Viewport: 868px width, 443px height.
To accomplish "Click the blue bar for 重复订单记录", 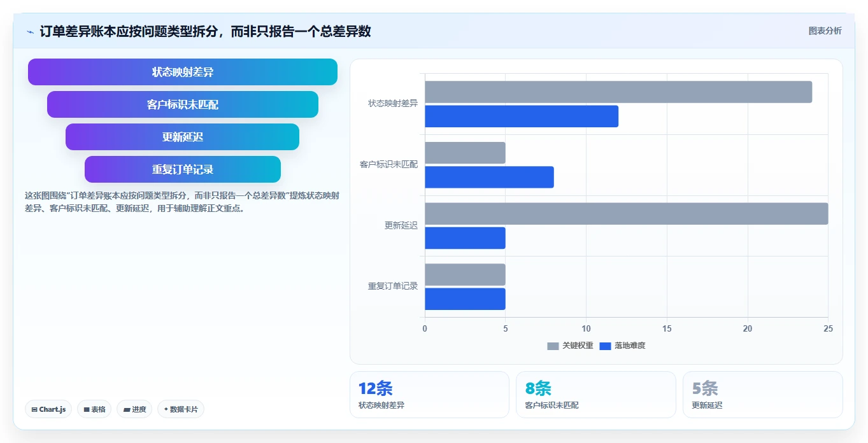I will pos(465,299).
